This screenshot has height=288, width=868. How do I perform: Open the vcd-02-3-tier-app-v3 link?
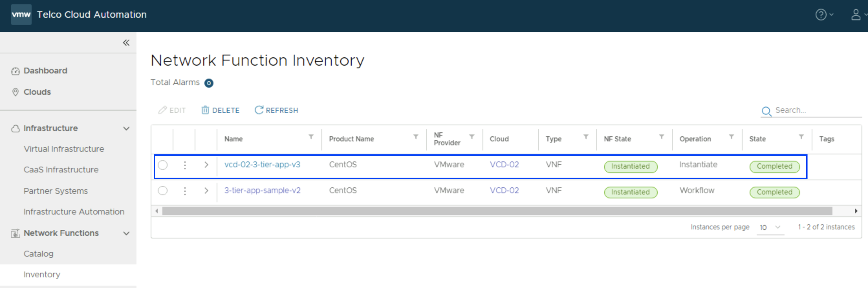click(x=262, y=165)
